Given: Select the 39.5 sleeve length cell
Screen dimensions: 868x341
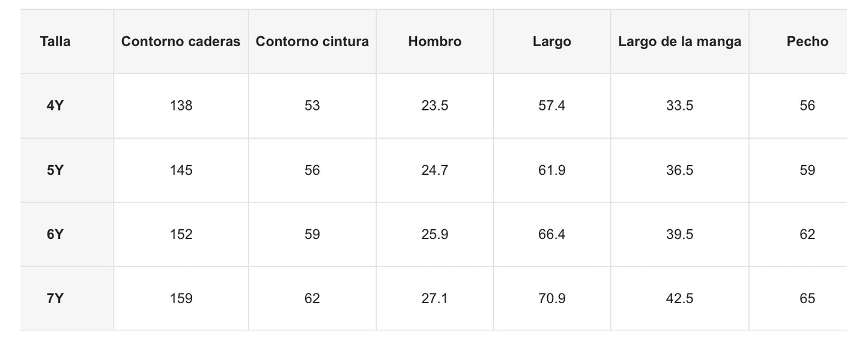Looking at the screenshot, I should click(x=679, y=235).
